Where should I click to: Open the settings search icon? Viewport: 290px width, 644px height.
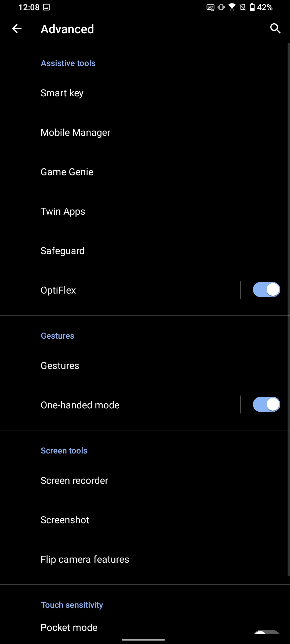pyautogui.click(x=275, y=28)
